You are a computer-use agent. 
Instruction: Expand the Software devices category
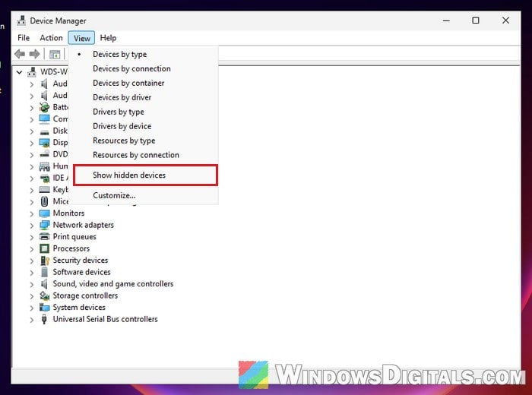click(32, 273)
